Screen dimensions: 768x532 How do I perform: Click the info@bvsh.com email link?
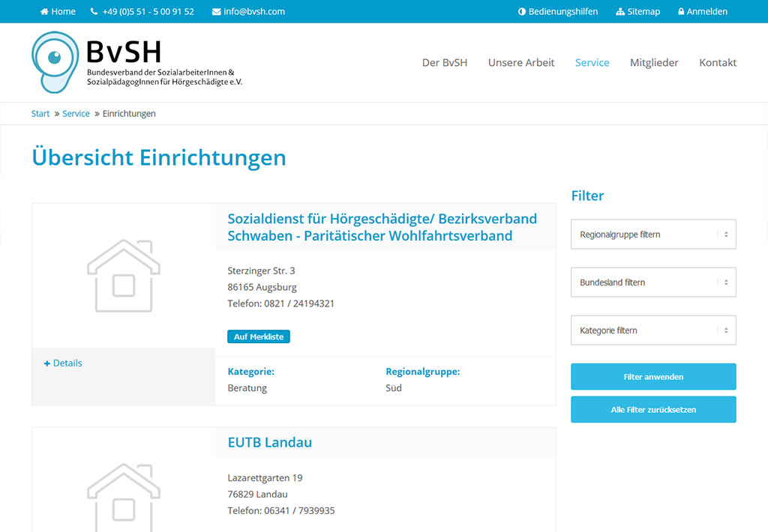tap(254, 12)
